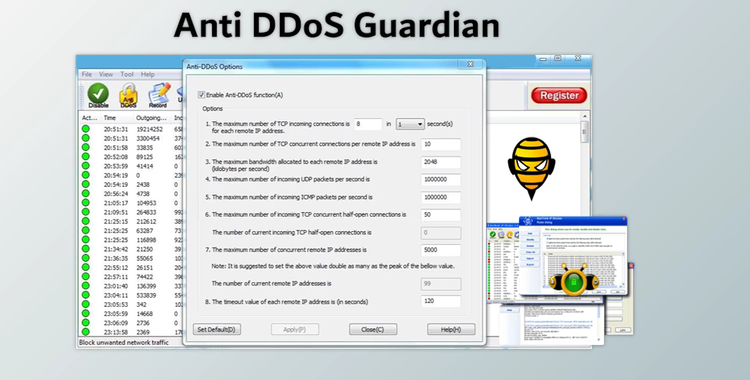Open the Tool menu
750x380 pixels.
127,74
